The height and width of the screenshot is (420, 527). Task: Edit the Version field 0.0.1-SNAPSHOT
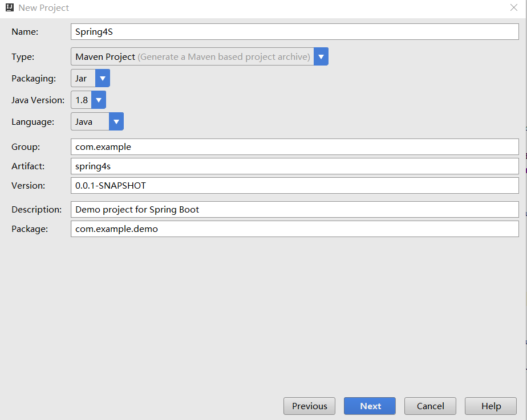coord(295,185)
